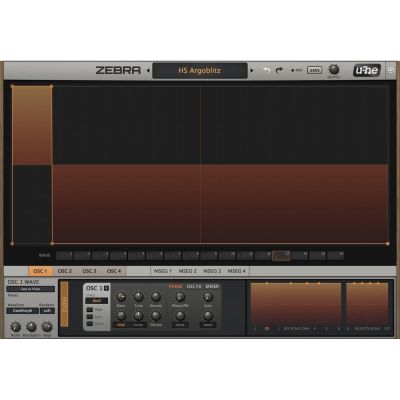Image resolution: width=400 pixels, height=400 pixels.
Task: Open the HS Argoblitz preset browser display
Action: point(200,71)
